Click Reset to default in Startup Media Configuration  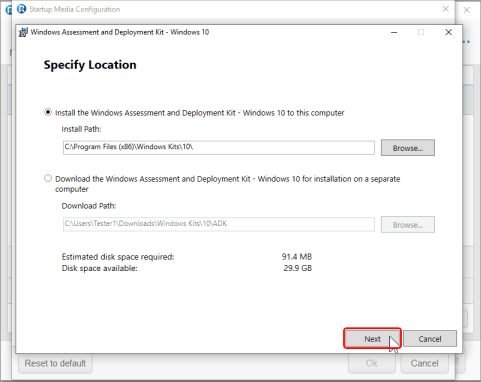click(55, 363)
